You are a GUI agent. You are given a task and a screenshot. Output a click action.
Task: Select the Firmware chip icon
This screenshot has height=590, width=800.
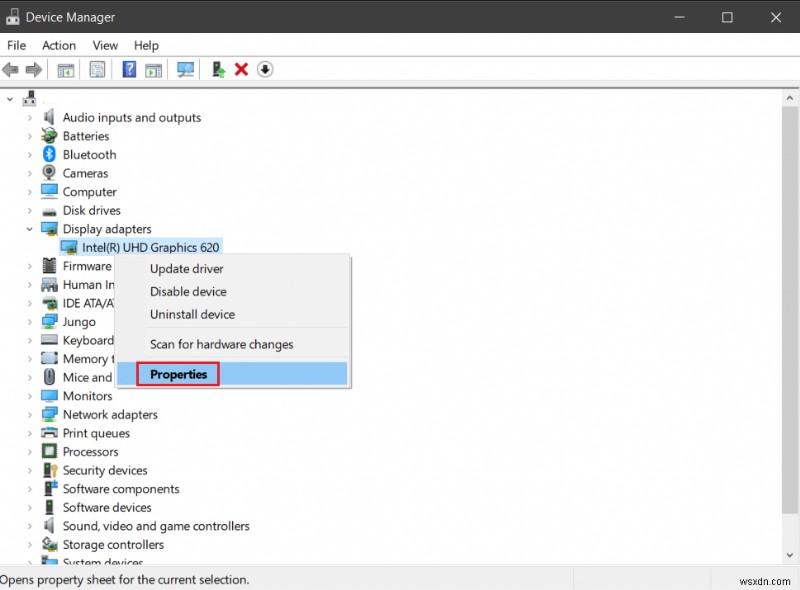point(49,265)
